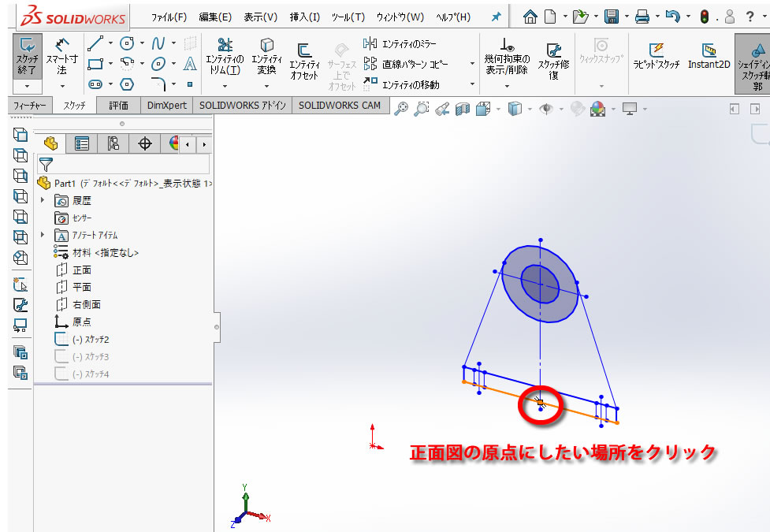Viewport: 770px width, 532px height.
Task: Open the ツール(T) menu
Action: (348, 17)
